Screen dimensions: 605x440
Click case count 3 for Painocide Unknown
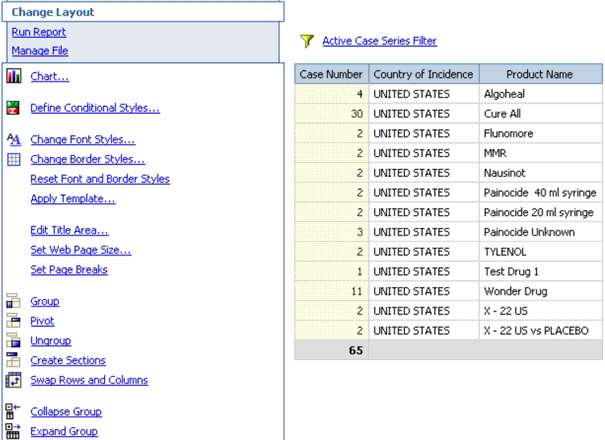331,232
